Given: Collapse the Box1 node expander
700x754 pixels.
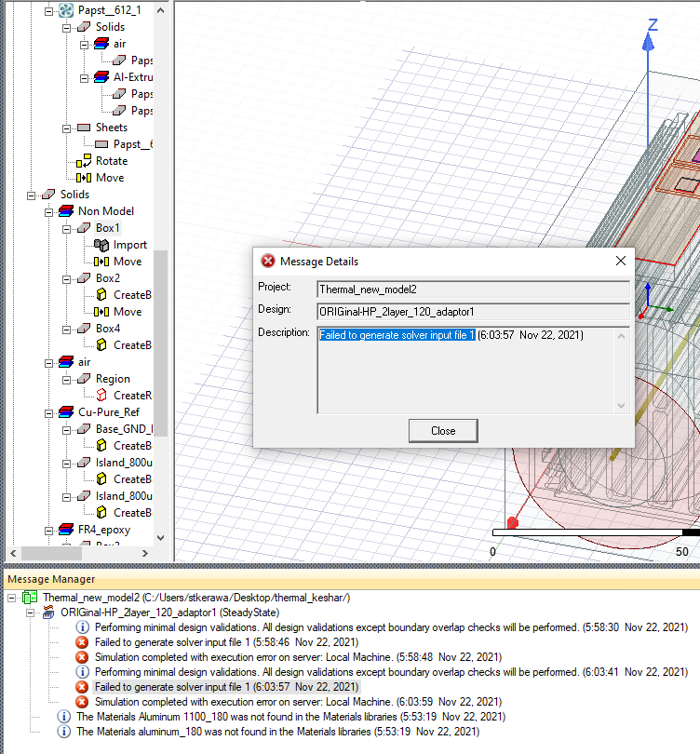Looking at the screenshot, I should coord(66,228).
